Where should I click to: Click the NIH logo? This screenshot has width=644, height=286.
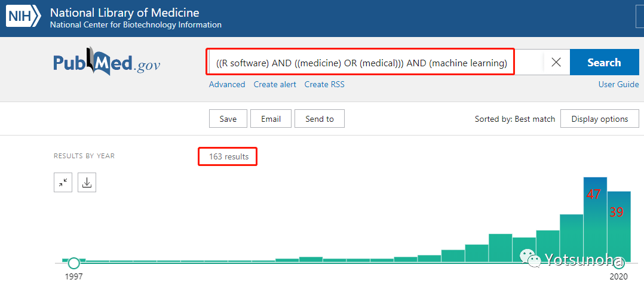point(23,17)
